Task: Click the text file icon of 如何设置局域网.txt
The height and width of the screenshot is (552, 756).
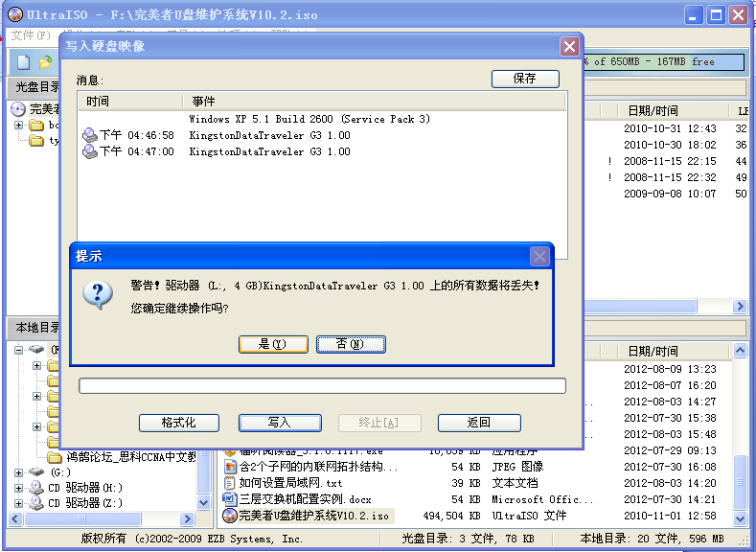Action: click(231, 483)
